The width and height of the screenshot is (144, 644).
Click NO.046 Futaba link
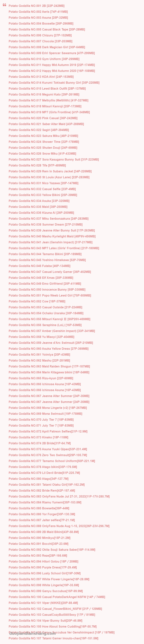click(x=39, y=266)
